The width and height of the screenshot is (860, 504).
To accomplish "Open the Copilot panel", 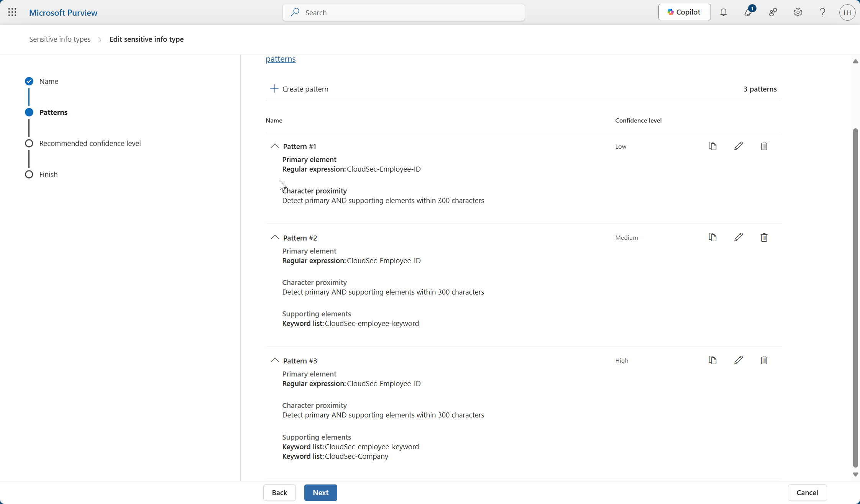I will pyautogui.click(x=684, y=12).
